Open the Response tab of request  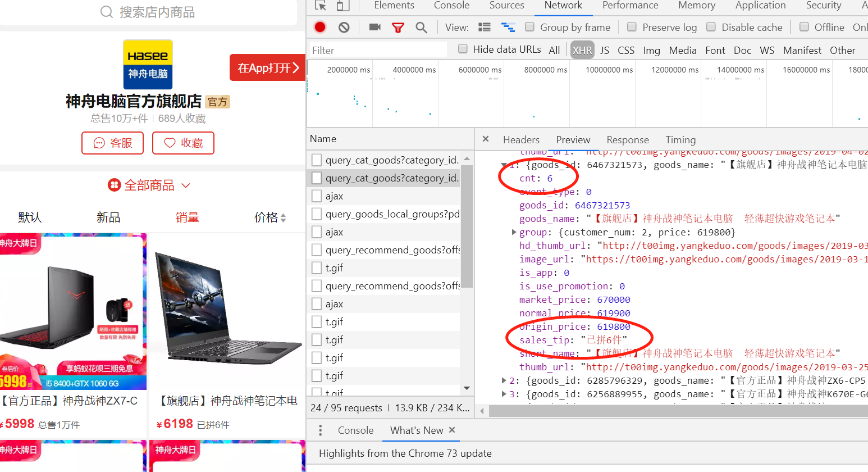(628, 139)
